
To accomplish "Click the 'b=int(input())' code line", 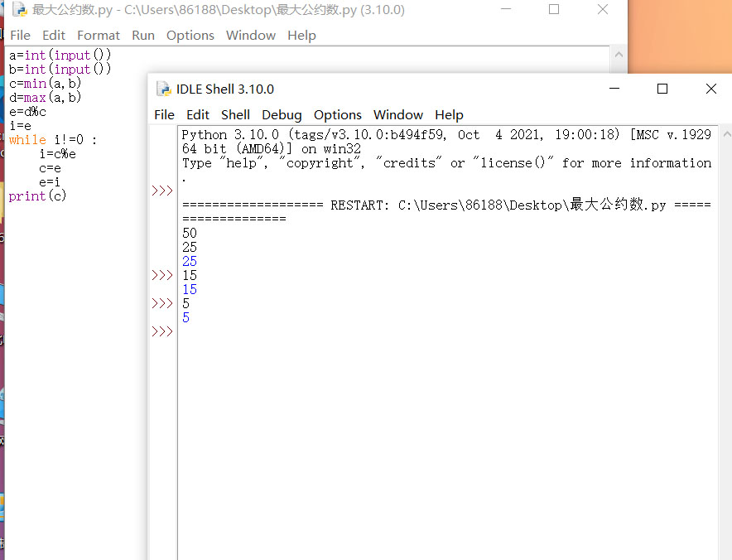I will 60,69.
